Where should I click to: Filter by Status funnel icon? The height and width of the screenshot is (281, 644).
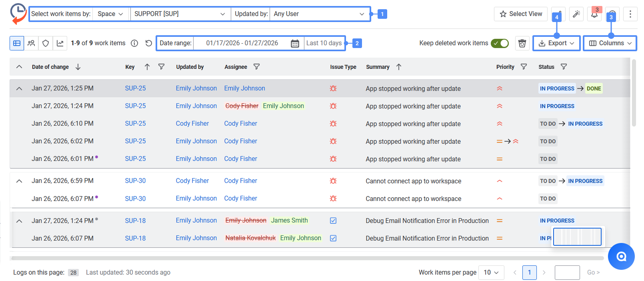pos(564,67)
